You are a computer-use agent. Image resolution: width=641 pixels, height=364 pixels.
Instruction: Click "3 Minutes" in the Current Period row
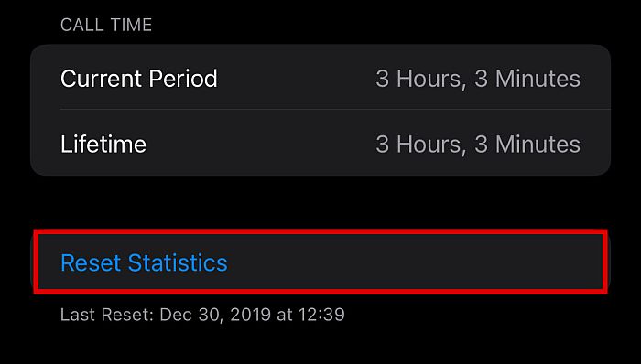[527, 79]
